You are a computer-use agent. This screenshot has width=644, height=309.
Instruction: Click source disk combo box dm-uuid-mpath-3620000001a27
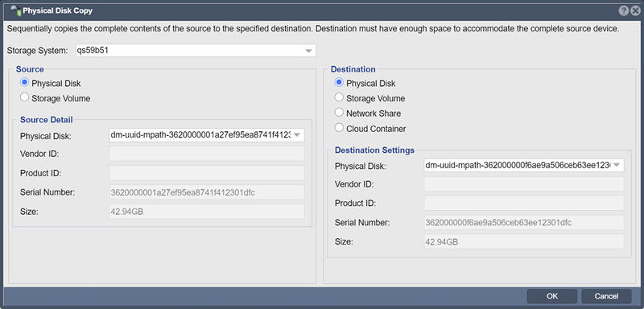[207, 135]
